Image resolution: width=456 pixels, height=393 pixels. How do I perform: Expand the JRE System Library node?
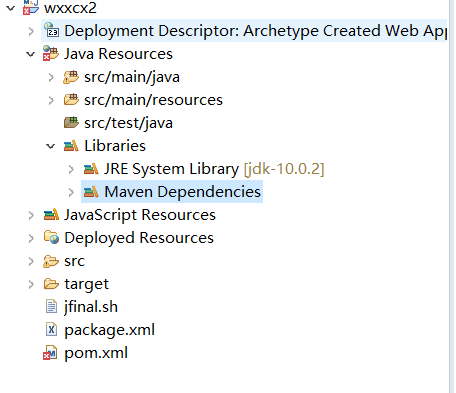pyautogui.click(x=71, y=169)
